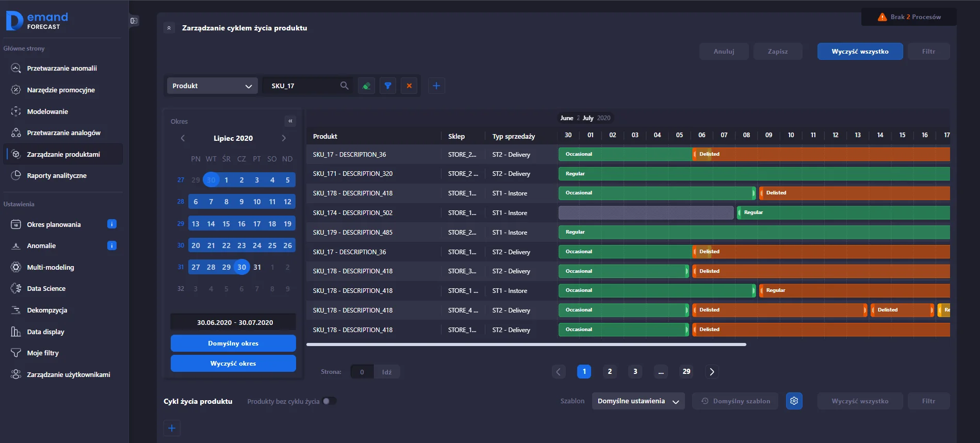This screenshot has width=980, height=443.
Task: Click the search magnifier in SKU_17 field
Action: 345,86
